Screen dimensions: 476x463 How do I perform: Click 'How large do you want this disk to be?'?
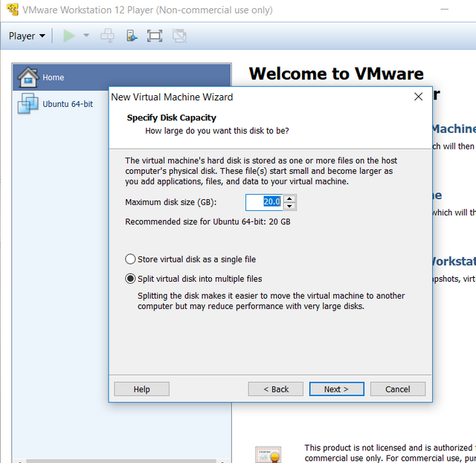pyautogui.click(x=217, y=131)
